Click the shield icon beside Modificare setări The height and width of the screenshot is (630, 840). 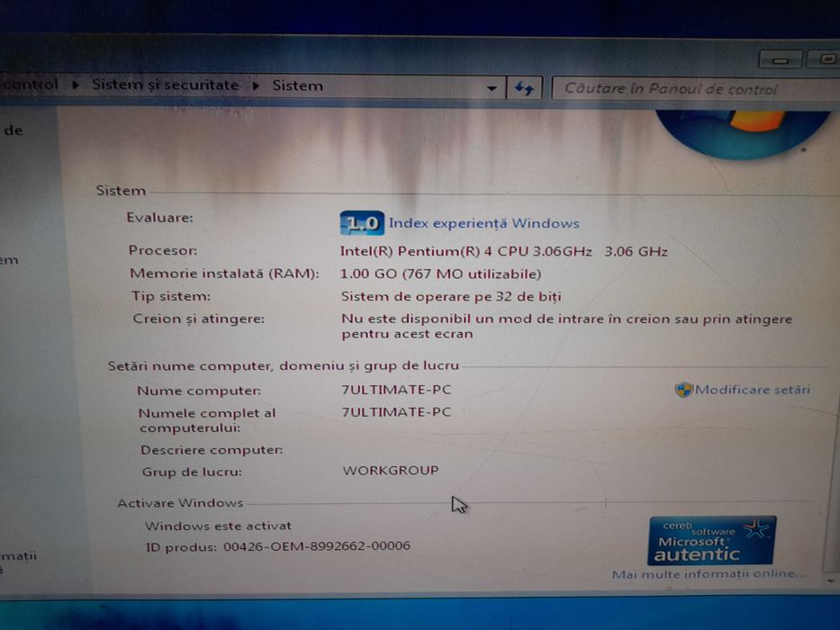(683, 390)
